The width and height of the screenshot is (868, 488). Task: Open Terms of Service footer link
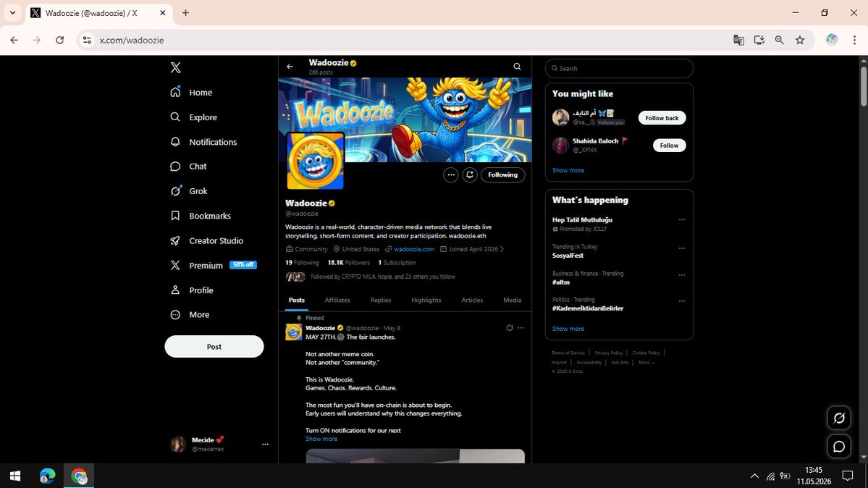point(568,353)
